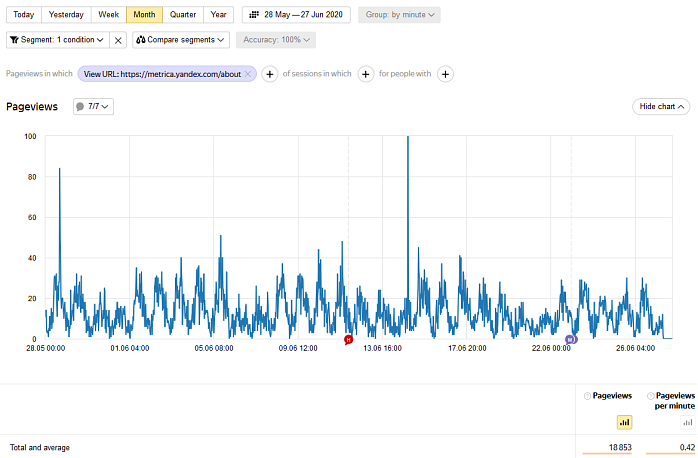This screenshot has height=458, width=698.
Task: Click the red annotation marker on chart
Action: coord(348,340)
